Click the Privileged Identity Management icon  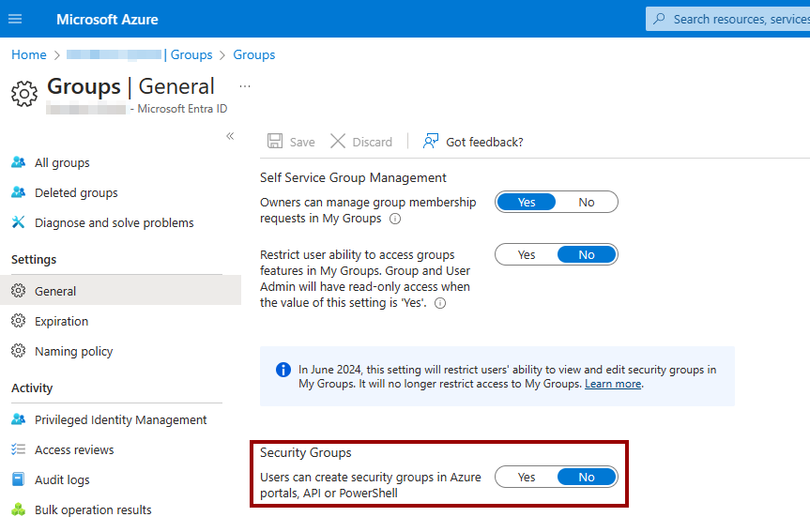(x=18, y=419)
